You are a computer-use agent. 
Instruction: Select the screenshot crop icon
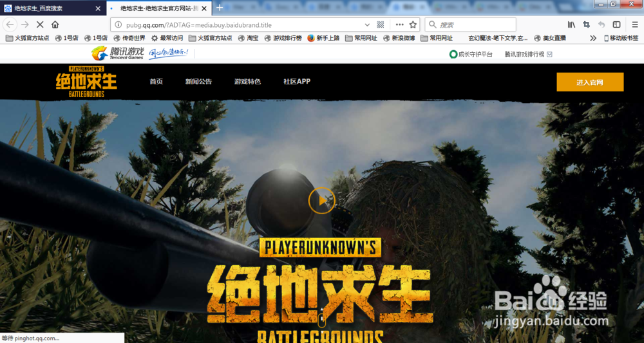[587, 24]
